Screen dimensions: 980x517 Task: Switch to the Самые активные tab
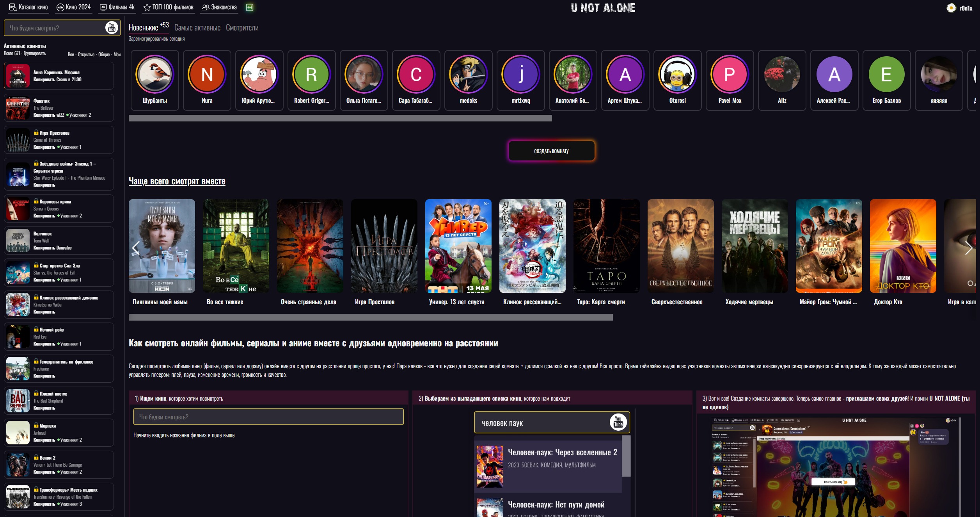point(197,28)
